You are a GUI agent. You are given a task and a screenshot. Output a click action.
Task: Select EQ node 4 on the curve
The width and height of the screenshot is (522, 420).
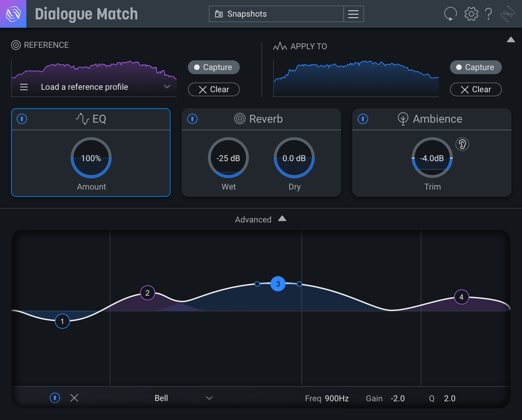pos(461,297)
